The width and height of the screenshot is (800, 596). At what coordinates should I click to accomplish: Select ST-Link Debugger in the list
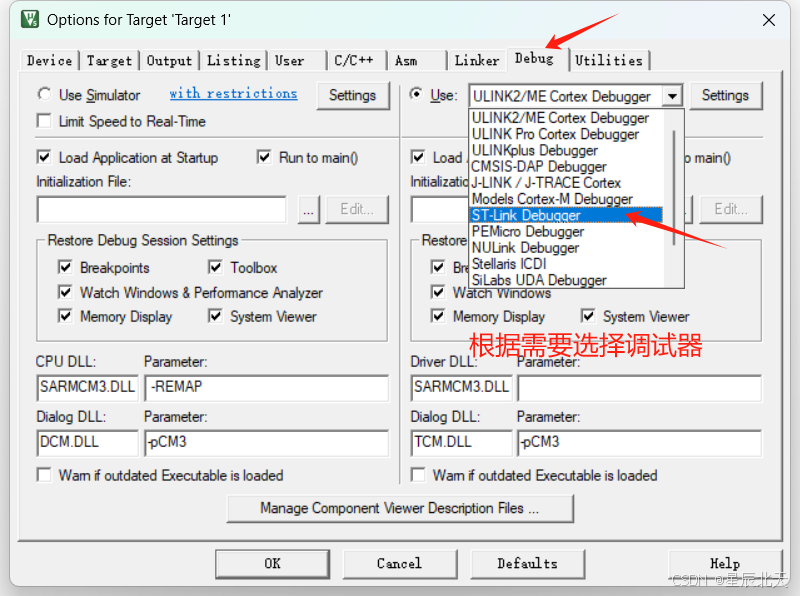tap(566, 215)
